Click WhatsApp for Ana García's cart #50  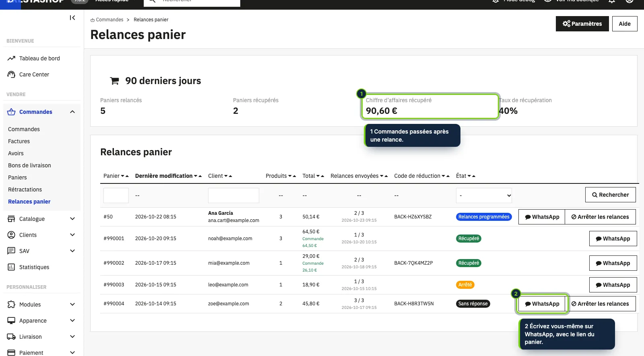(x=542, y=217)
